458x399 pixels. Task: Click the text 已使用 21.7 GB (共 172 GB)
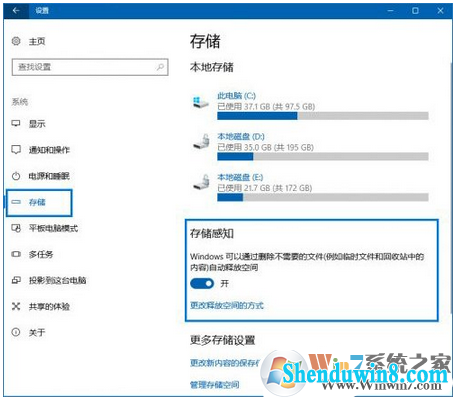(265, 188)
